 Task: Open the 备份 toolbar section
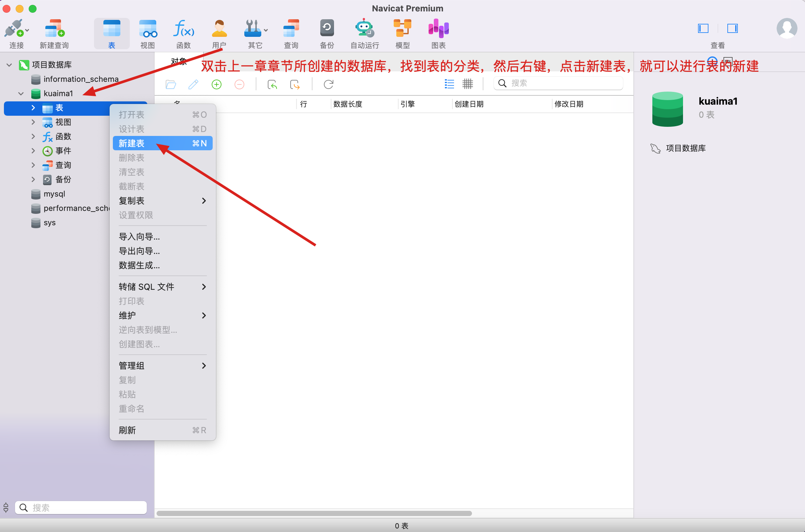(327, 28)
